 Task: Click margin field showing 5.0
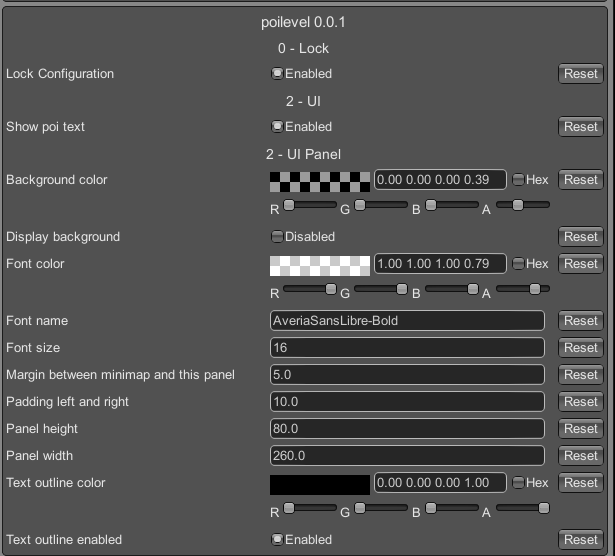(407, 375)
